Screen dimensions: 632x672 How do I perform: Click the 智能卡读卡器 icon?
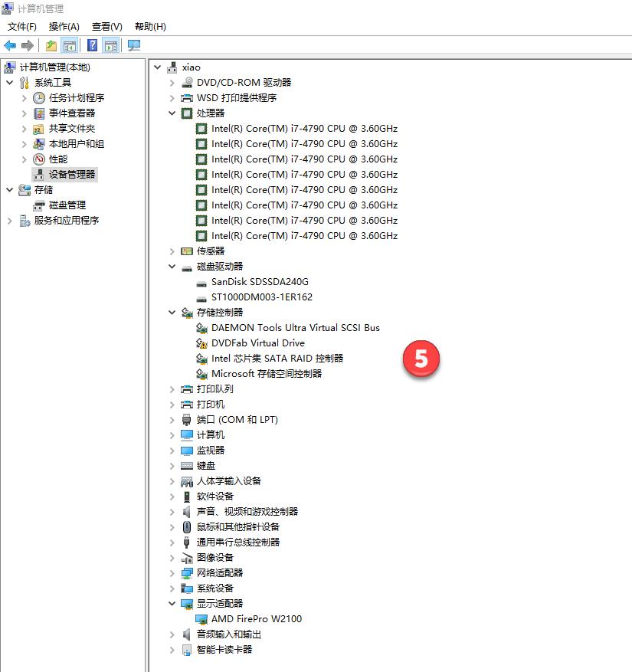pyautogui.click(x=187, y=650)
